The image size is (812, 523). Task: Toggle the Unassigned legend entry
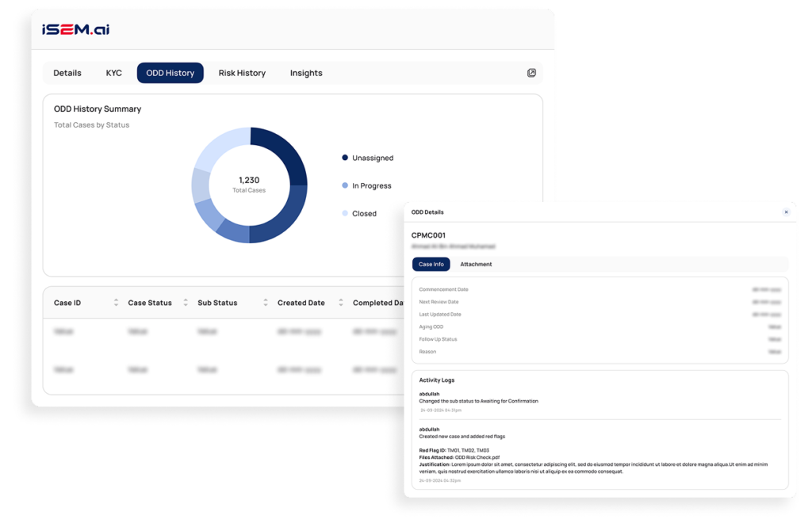pos(373,158)
